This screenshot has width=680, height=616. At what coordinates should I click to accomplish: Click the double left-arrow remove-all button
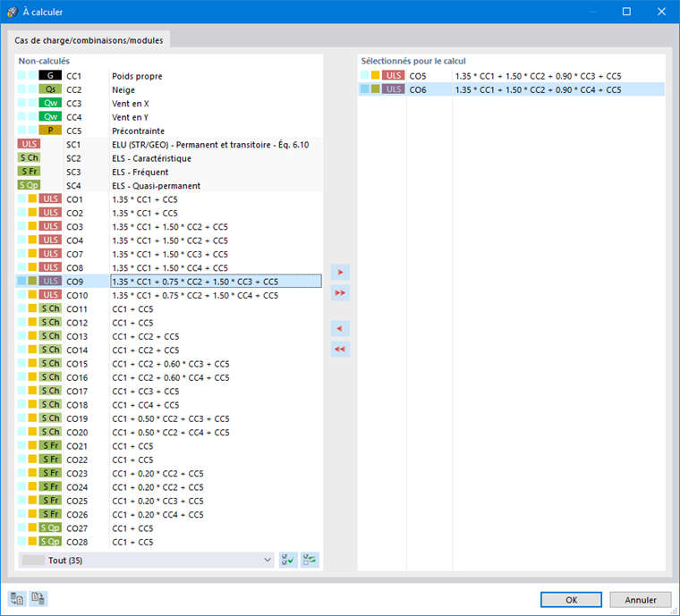coord(340,350)
